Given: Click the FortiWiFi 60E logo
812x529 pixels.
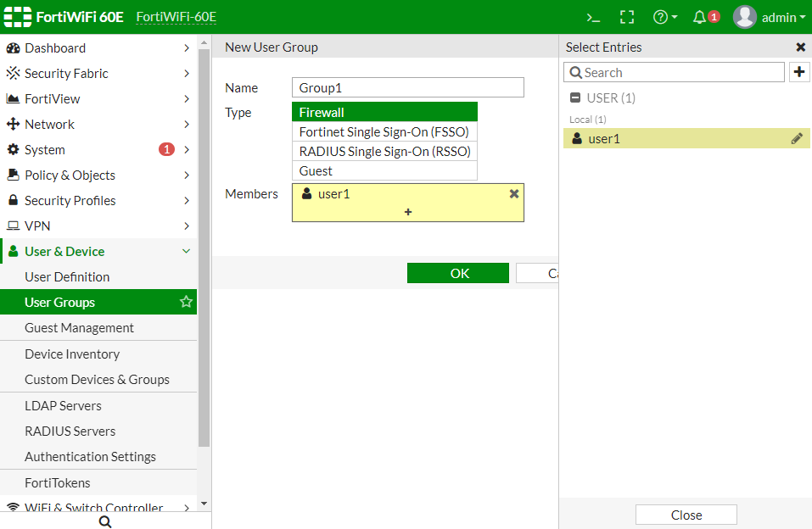Looking at the screenshot, I should [x=63, y=17].
